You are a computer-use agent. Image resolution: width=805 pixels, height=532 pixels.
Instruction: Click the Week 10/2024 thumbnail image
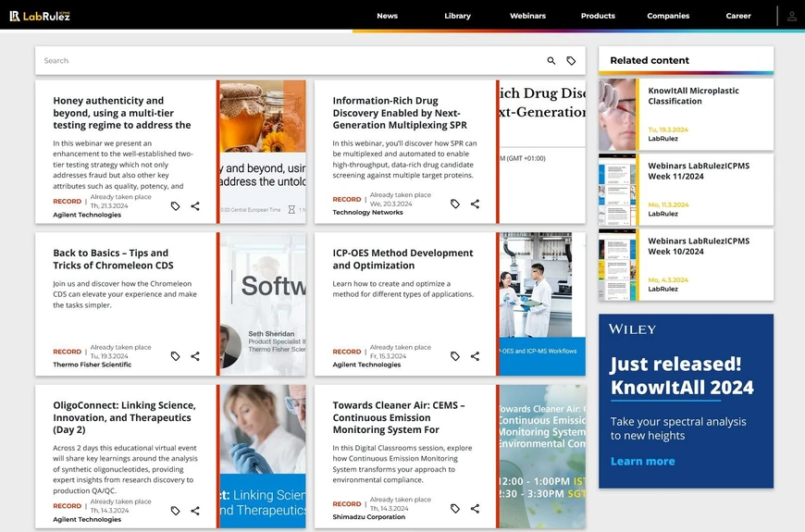(x=617, y=265)
